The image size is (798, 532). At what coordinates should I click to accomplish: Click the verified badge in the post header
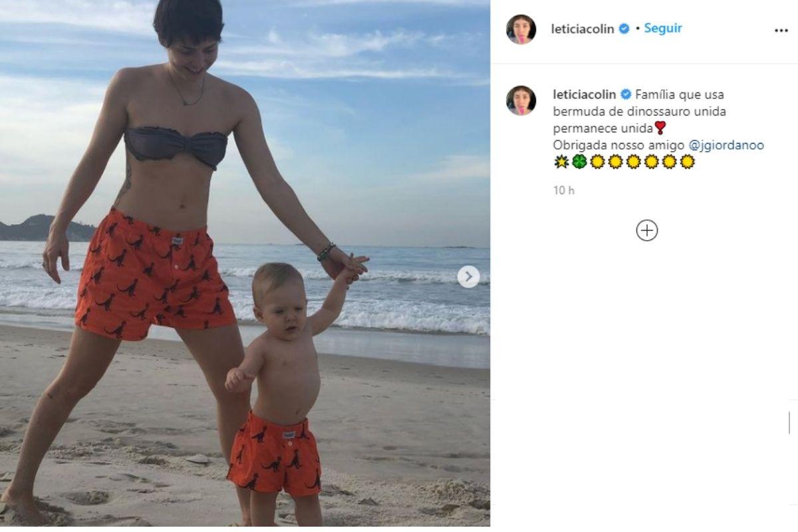click(x=624, y=29)
